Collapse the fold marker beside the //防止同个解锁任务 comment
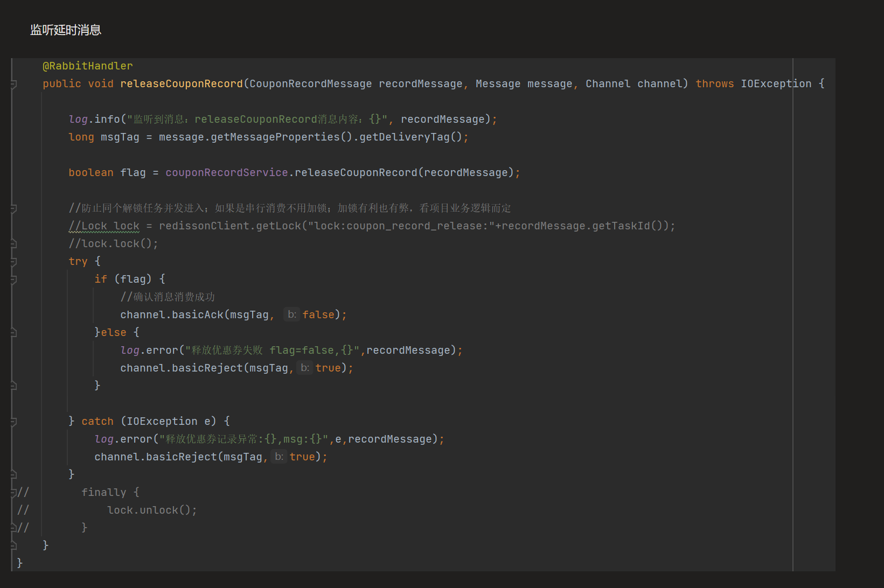This screenshot has height=588, width=884. click(x=13, y=208)
